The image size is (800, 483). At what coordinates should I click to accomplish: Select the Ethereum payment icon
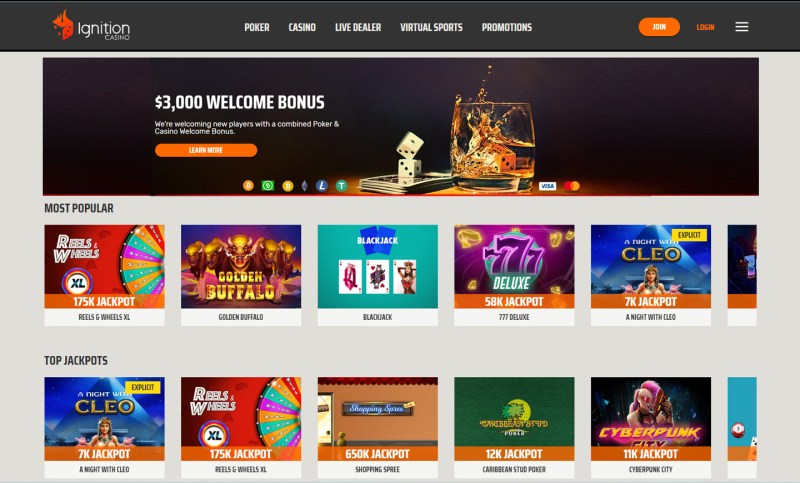click(305, 186)
